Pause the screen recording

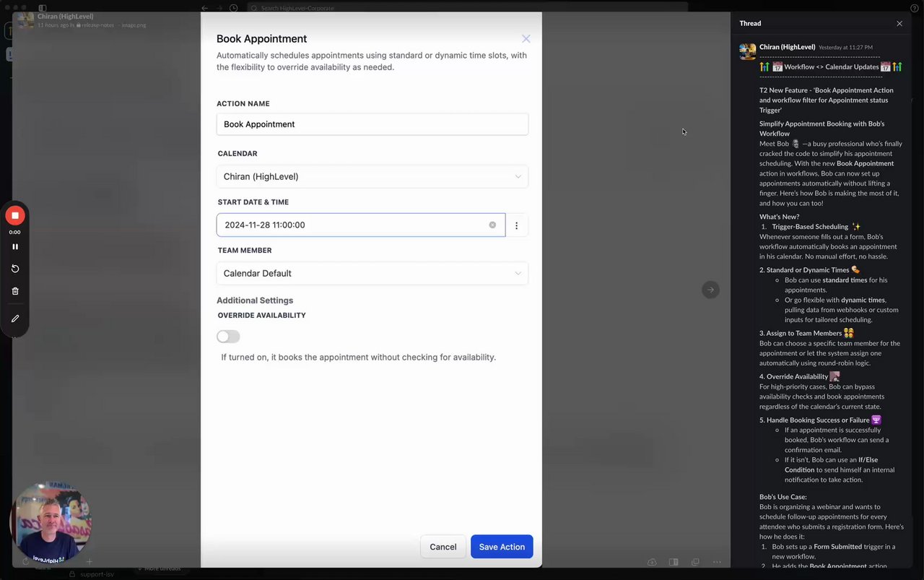pyautogui.click(x=15, y=247)
